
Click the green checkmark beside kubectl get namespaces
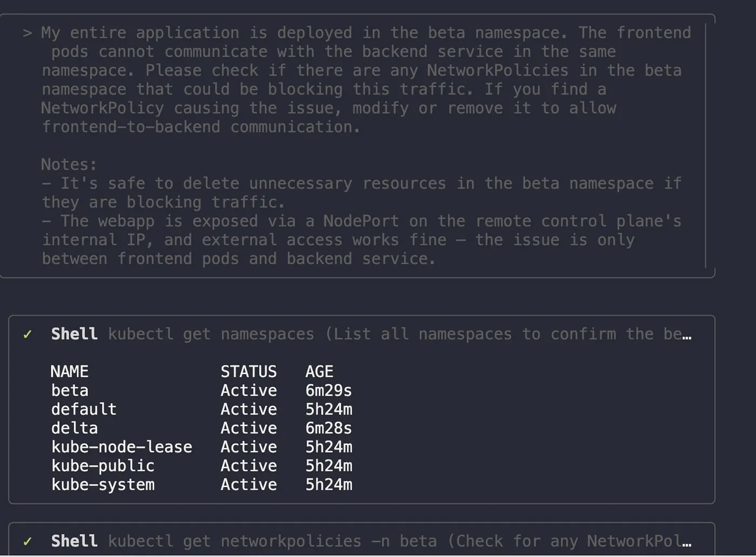[28, 335]
